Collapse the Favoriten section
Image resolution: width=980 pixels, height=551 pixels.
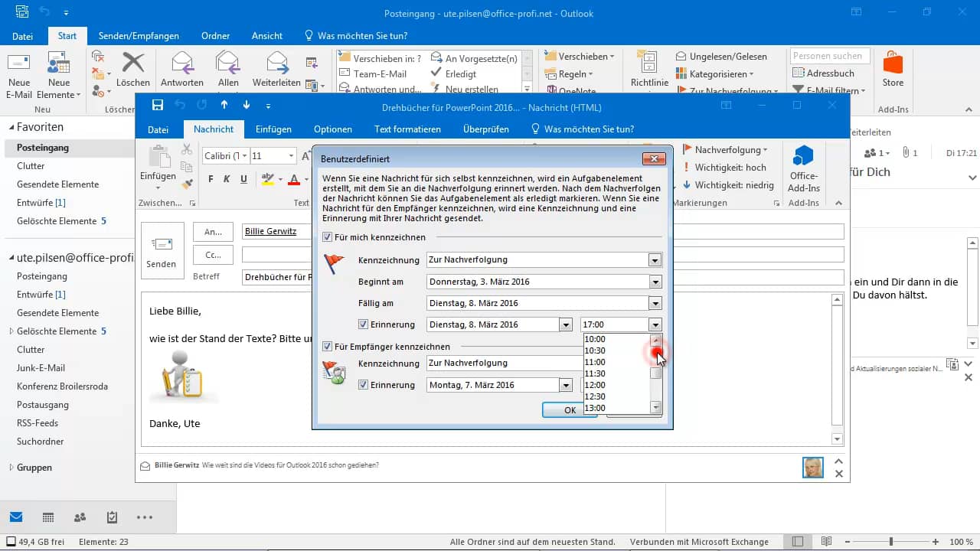(11, 127)
